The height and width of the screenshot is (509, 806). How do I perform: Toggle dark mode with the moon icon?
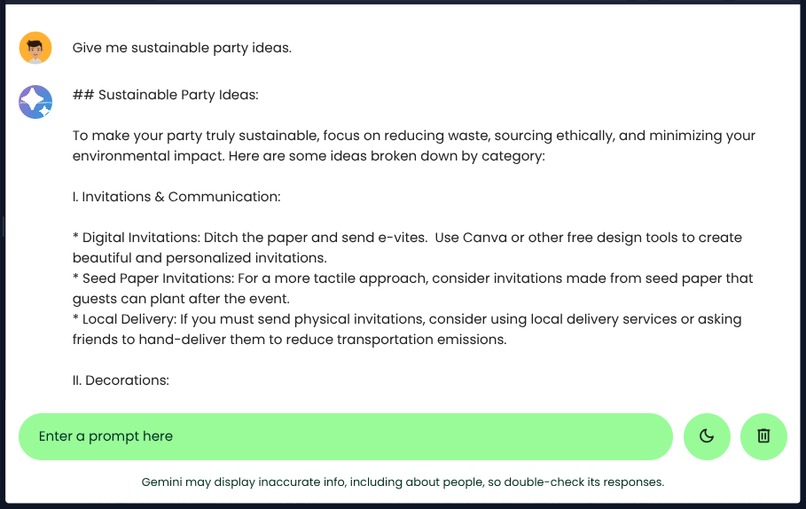coord(707,436)
